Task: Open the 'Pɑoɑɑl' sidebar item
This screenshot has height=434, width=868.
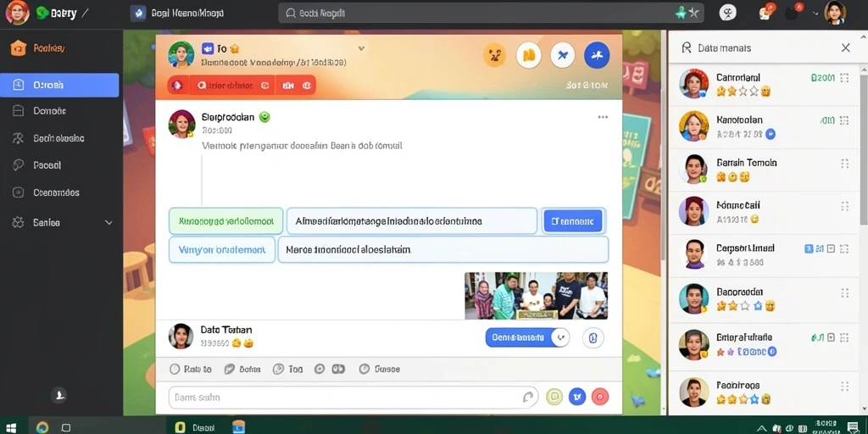Action: pyautogui.click(x=59, y=165)
